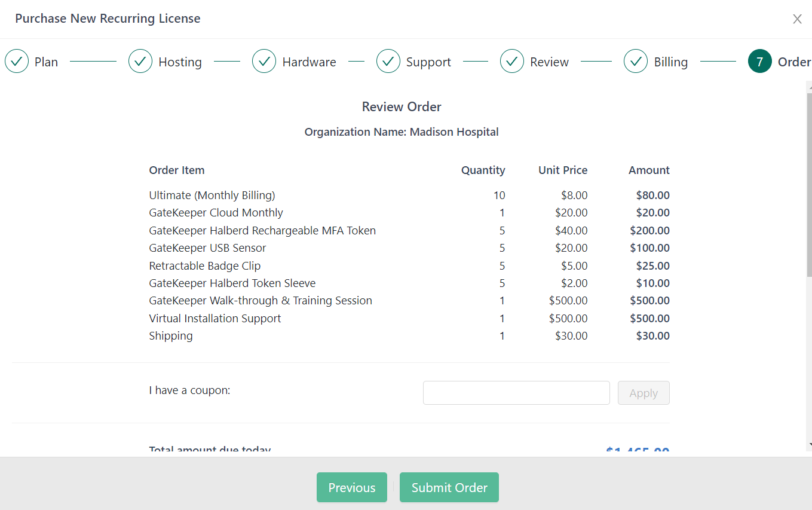The height and width of the screenshot is (510, 812).
Task: Click the $100.00 amount for USB Sensor
Action: [x=649, y=248]
